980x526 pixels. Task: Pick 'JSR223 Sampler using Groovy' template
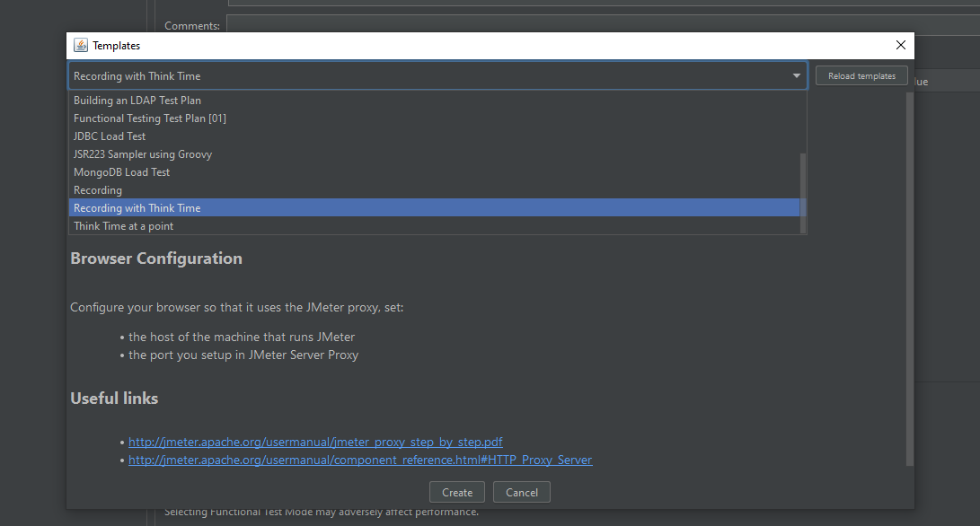pos(435,154)
